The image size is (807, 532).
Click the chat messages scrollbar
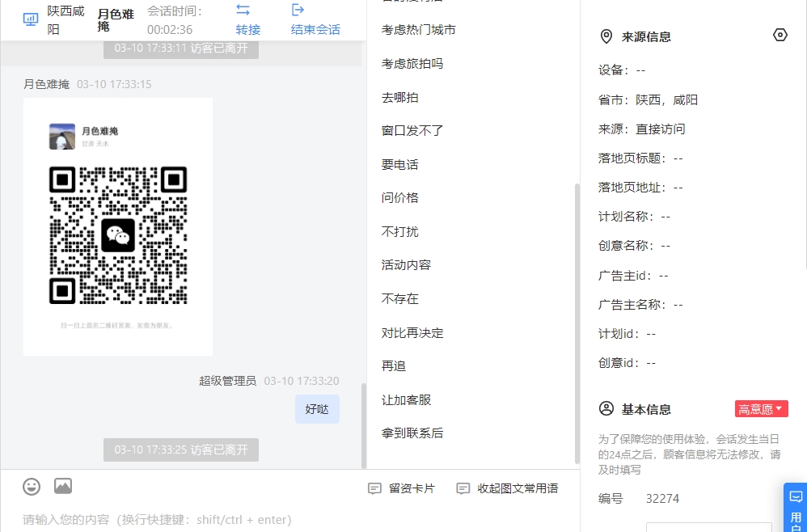(364, 426)
